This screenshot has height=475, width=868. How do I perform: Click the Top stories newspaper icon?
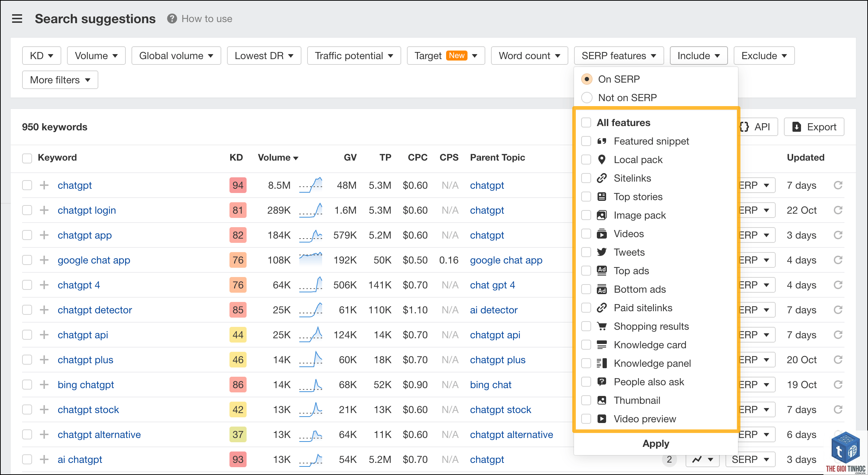602,197
